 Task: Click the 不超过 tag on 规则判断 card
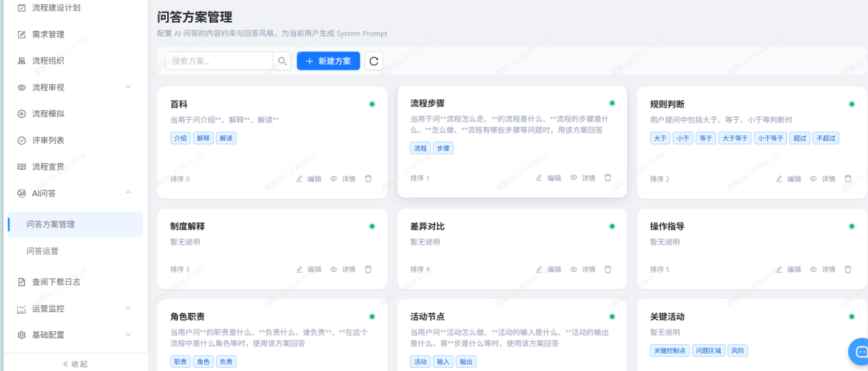click(x=826, y=138)
